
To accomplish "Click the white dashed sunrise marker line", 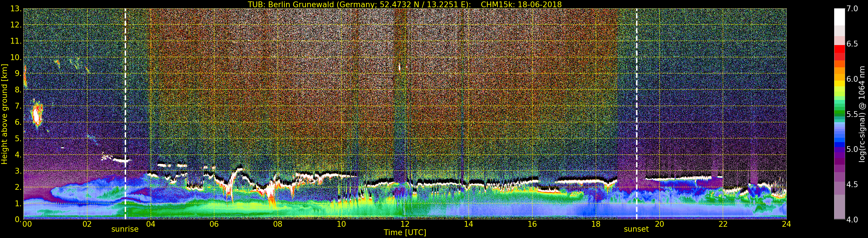I will [125, 114].
